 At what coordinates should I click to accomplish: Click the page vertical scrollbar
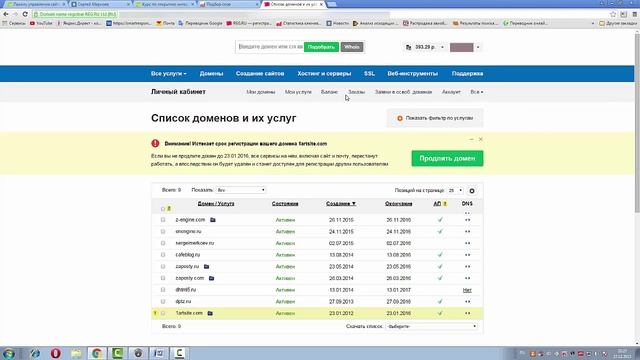pyautogui.click(x=637, y=122)
